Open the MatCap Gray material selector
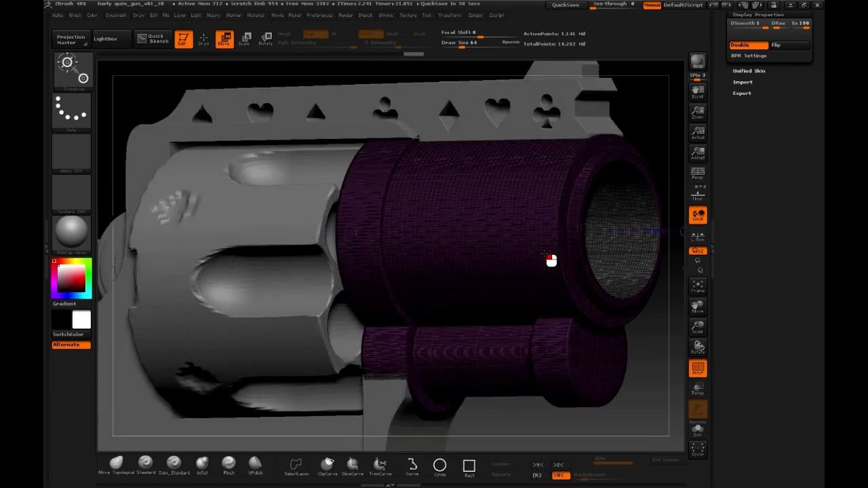The height and width of the screenshot is (488, 868). point(71,234)
